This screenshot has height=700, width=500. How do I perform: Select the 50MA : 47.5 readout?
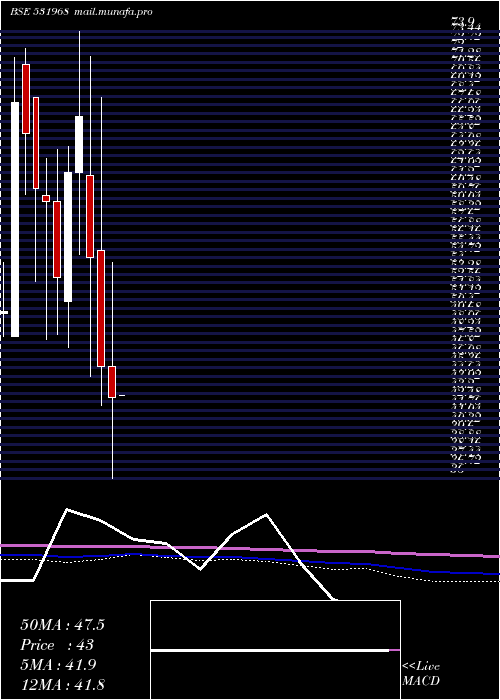[62, 625]
